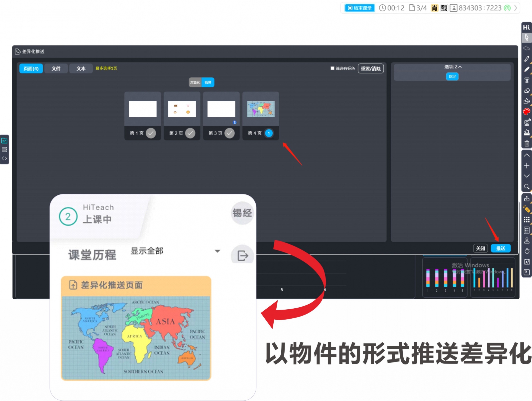Open the red color palette
The image size is (532, 401).
[x=527, y=112]
